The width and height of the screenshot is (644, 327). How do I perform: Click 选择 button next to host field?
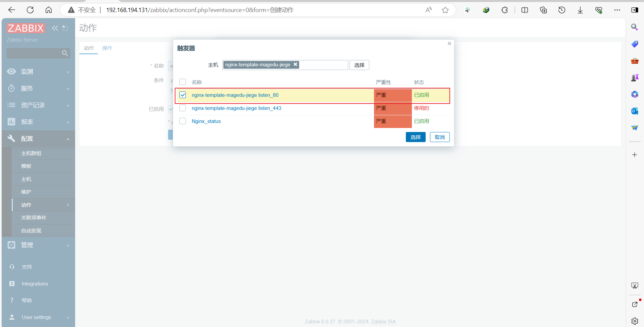coord(359,65)
